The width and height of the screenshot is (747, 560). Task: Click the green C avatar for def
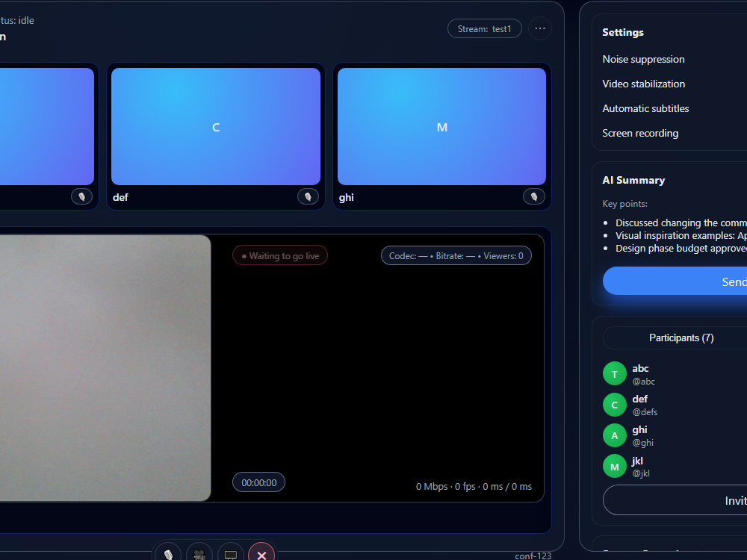pyautogui.click(x=615, y=405)
